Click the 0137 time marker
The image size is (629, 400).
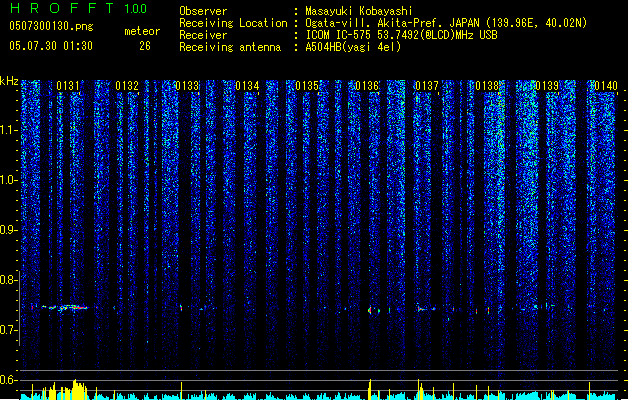[x=427, y=86]
